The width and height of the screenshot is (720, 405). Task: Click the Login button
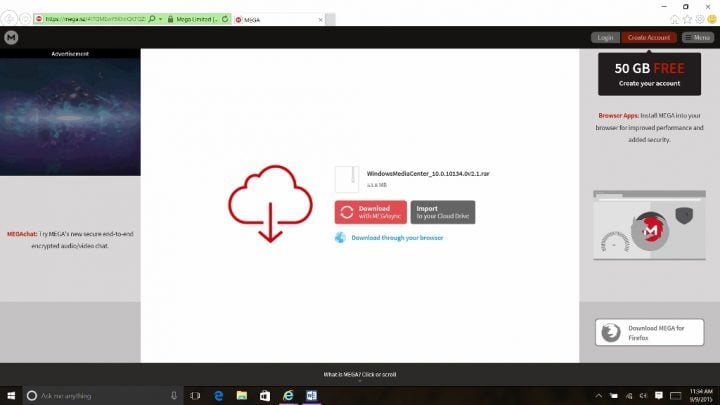point(605,37)
